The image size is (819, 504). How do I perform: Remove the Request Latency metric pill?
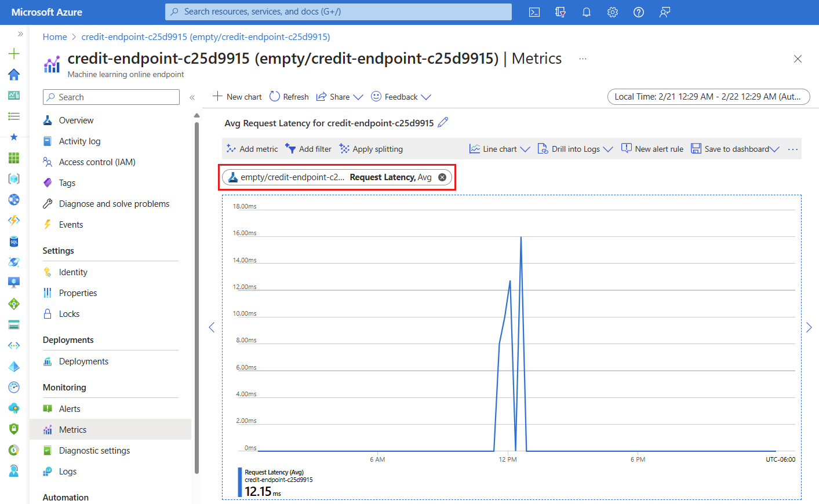pos(442,177)
